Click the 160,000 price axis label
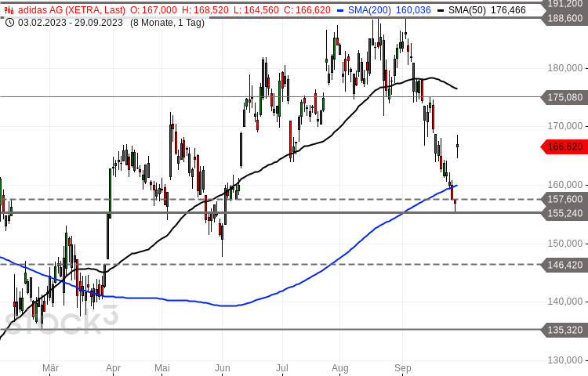Image resolution: width=588 pixels, height=376 pixels. coord(565,185)
